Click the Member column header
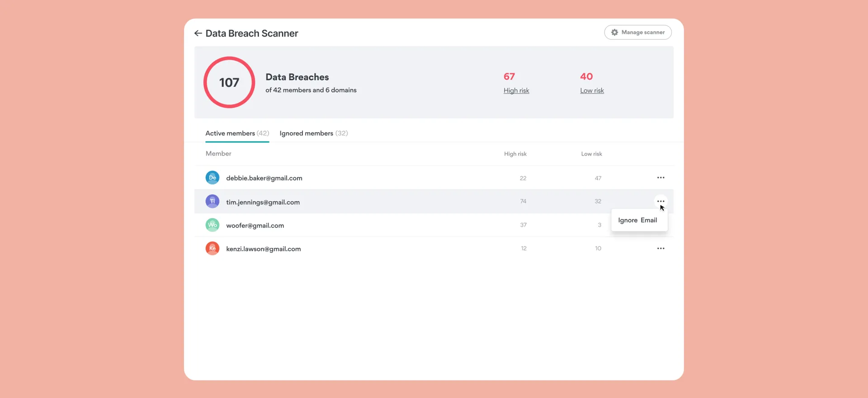 click(218, 154)
